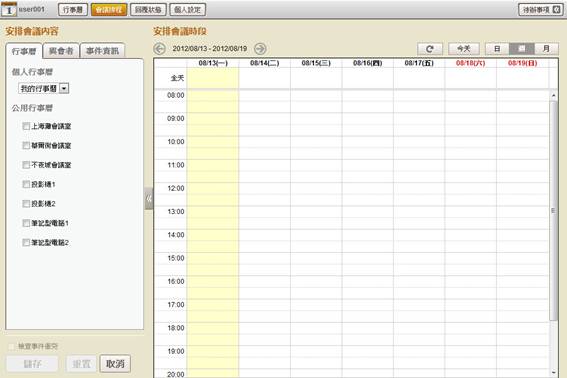Screen dimensions: 567x378
Task: Switch to the 行事曆 tab in the left panel
Action: 24,51
